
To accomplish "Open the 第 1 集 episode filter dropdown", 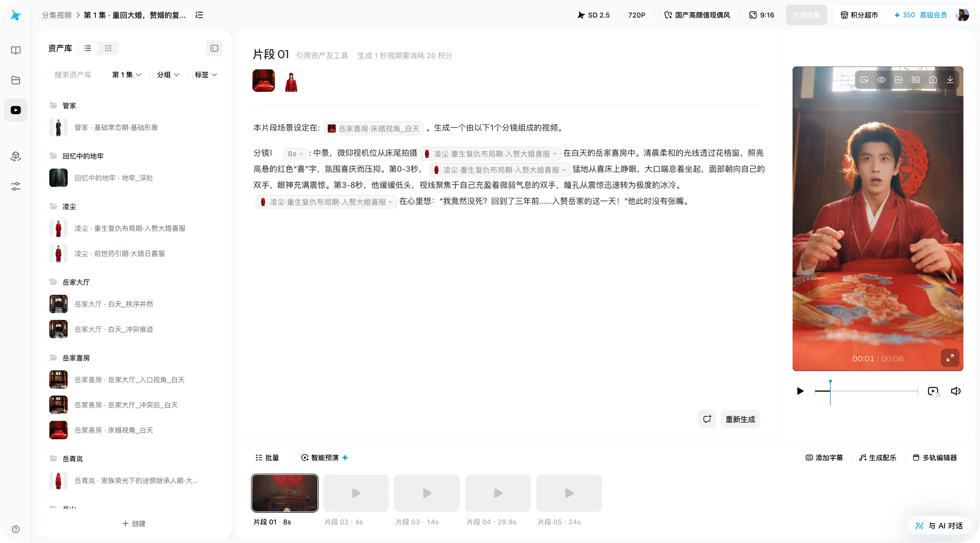I will coord(127,75).
